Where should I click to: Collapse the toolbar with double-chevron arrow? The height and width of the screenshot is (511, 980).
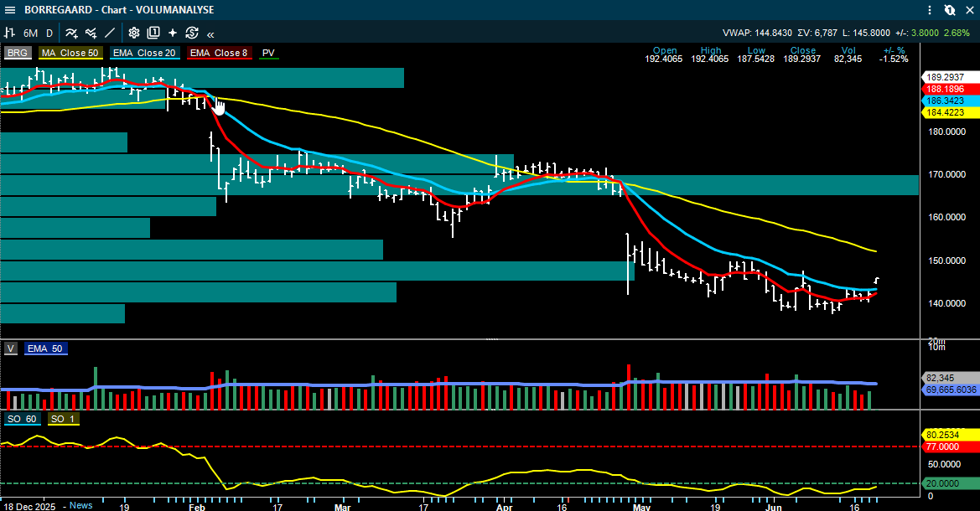click(210, 34)
